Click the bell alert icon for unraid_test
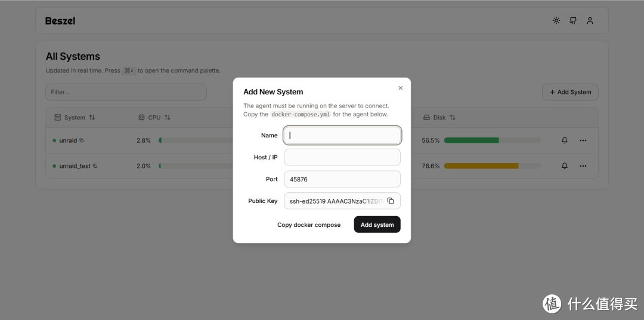The image size is (644, 320). click(565, 166)
